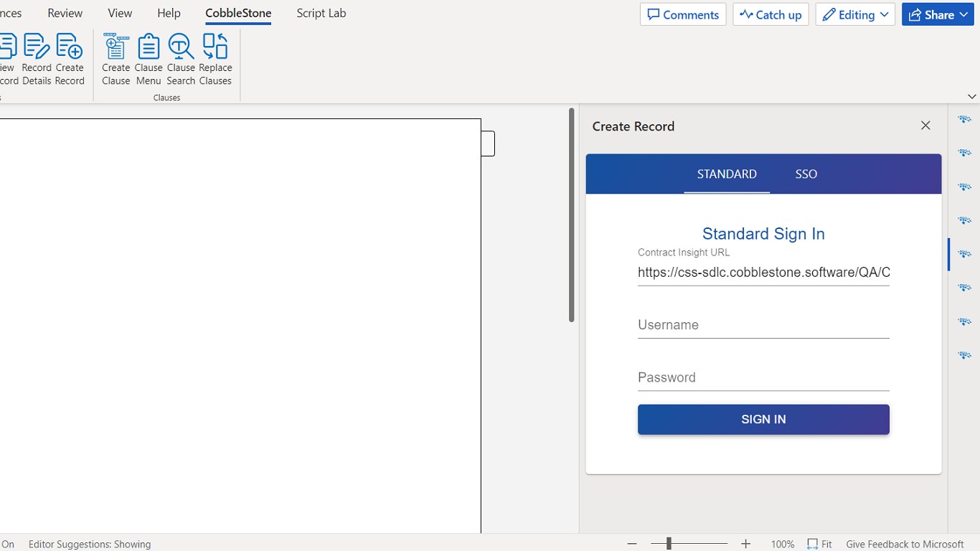Switch to the Help ribbon tab

point(169,13)
